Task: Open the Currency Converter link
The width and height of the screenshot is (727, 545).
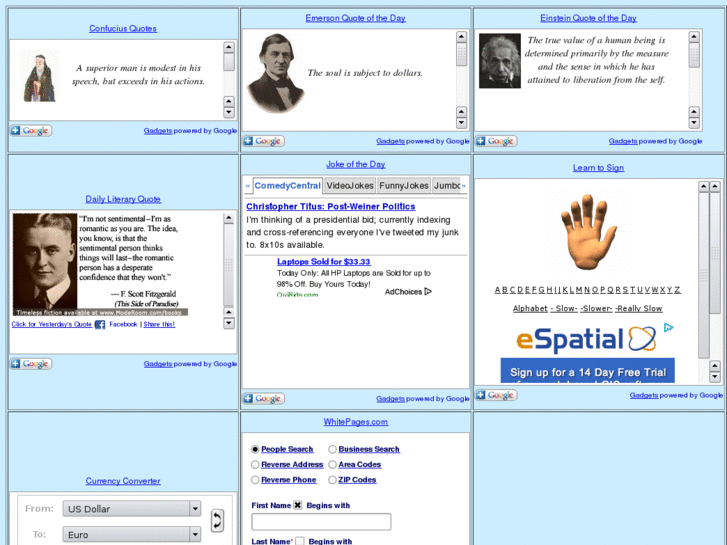Action: pyautogui.click(x=123, y=481)
